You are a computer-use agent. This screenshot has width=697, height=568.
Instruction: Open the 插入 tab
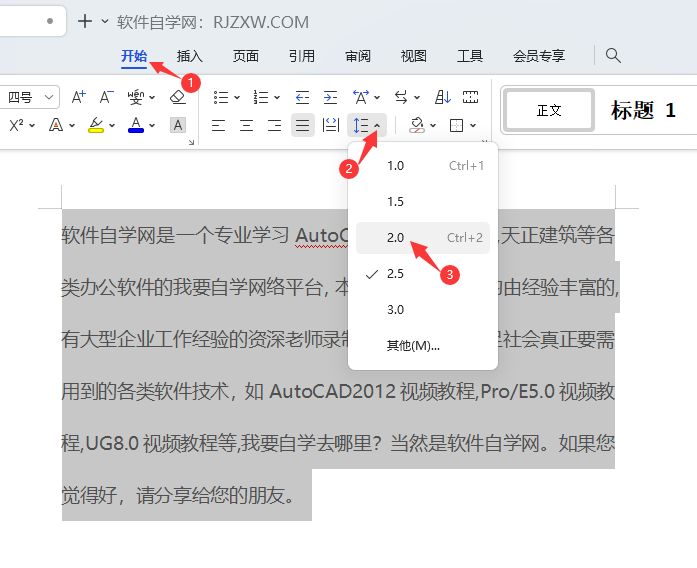[190, 56]
